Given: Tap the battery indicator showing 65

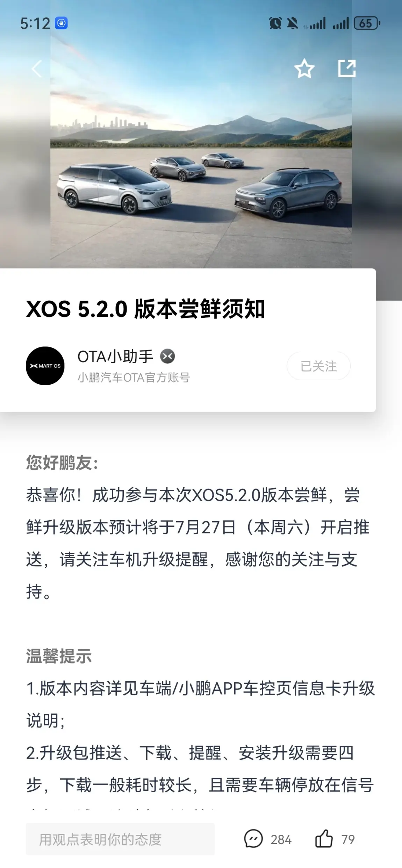Looking at the screenshot, I should tap(367, 23).
